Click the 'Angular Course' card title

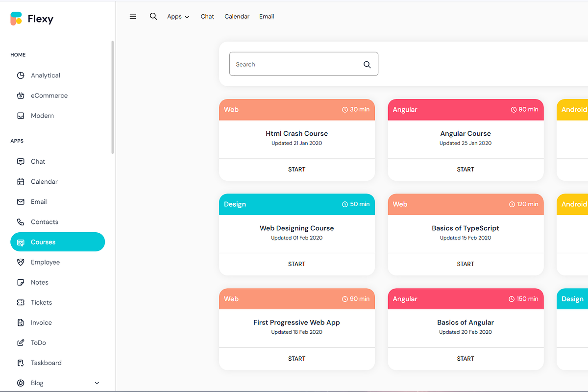pyautogui.click(x=465, y=133)
